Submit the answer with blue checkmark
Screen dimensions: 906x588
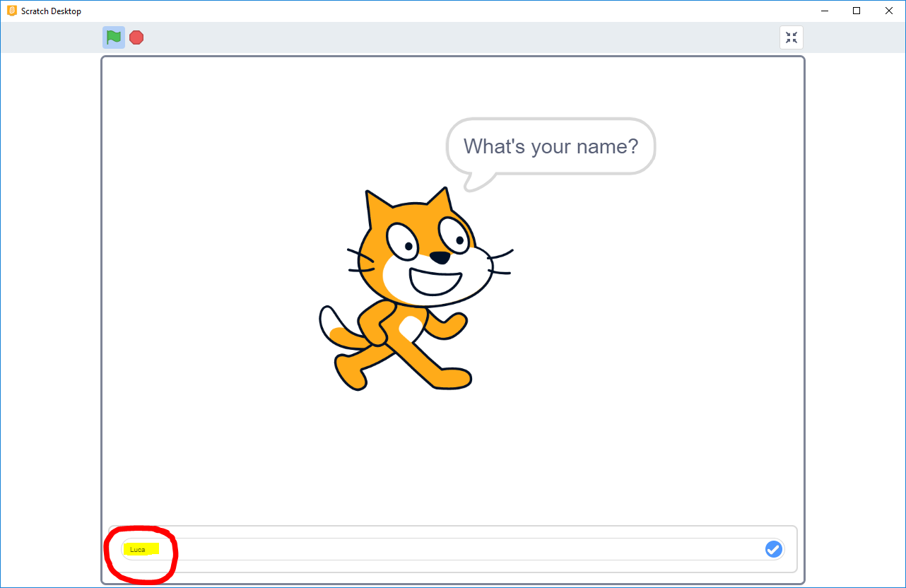[774, 549]
